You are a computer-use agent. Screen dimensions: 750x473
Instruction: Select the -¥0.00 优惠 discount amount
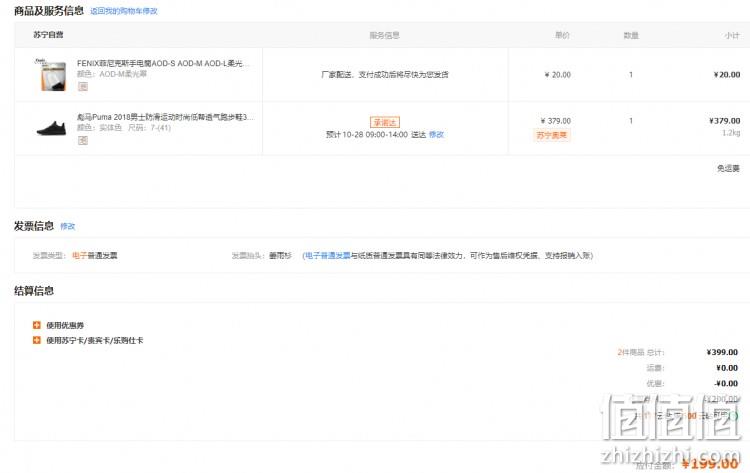click(726, 384)
